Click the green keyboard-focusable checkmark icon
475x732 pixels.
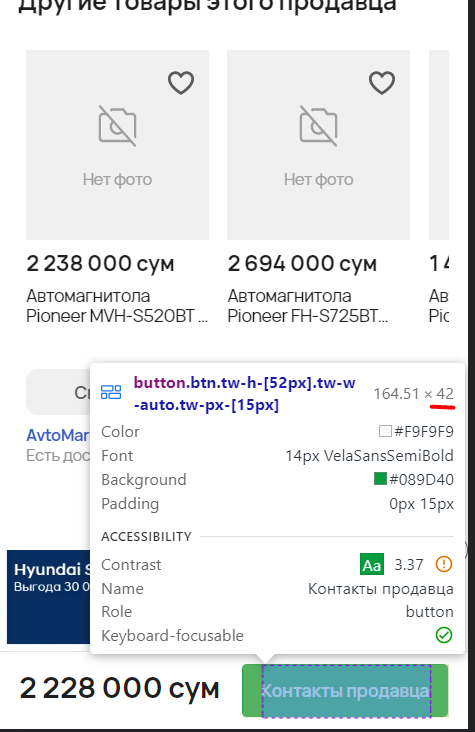(444, 635)
